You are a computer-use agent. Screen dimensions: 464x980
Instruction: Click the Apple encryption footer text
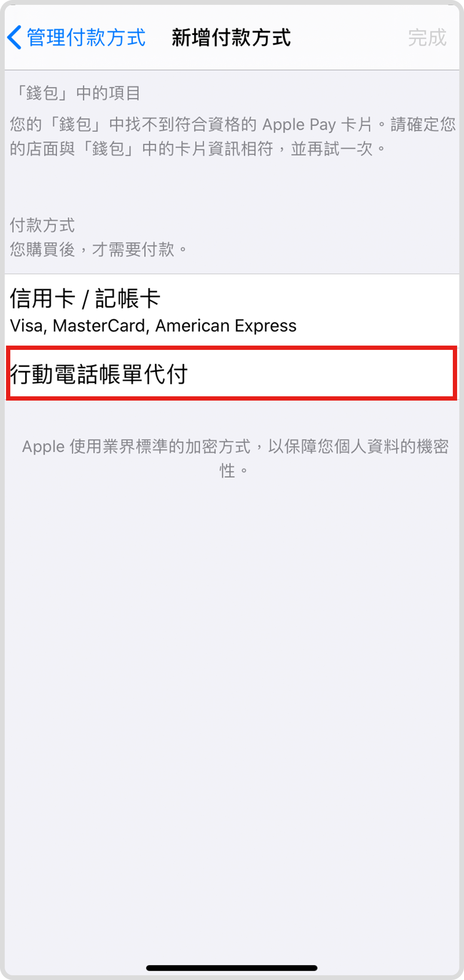(235, 458)
